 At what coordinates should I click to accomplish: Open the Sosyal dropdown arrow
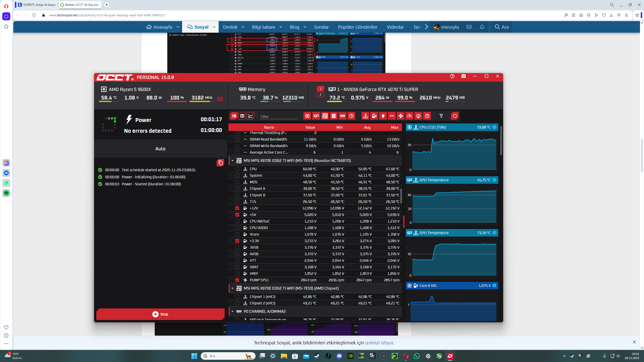pyautogui.click(x=214, y=27)
